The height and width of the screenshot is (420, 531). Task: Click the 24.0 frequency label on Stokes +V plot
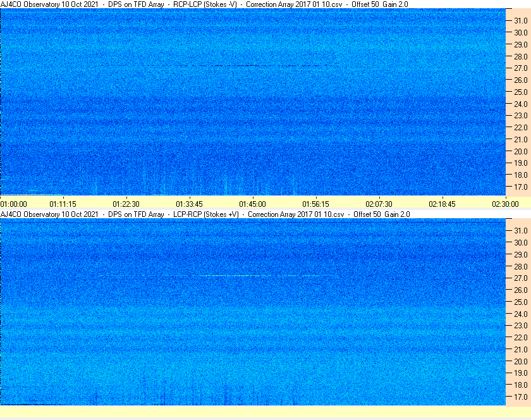pos(521,314)
